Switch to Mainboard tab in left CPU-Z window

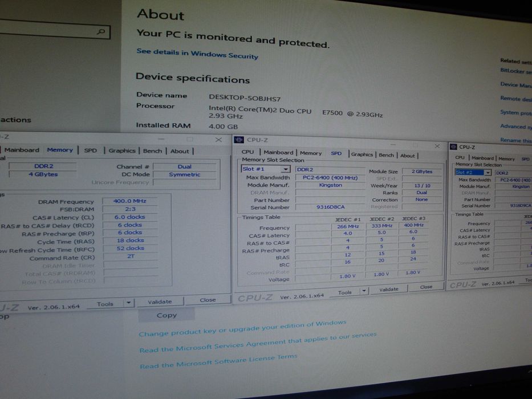22,149
